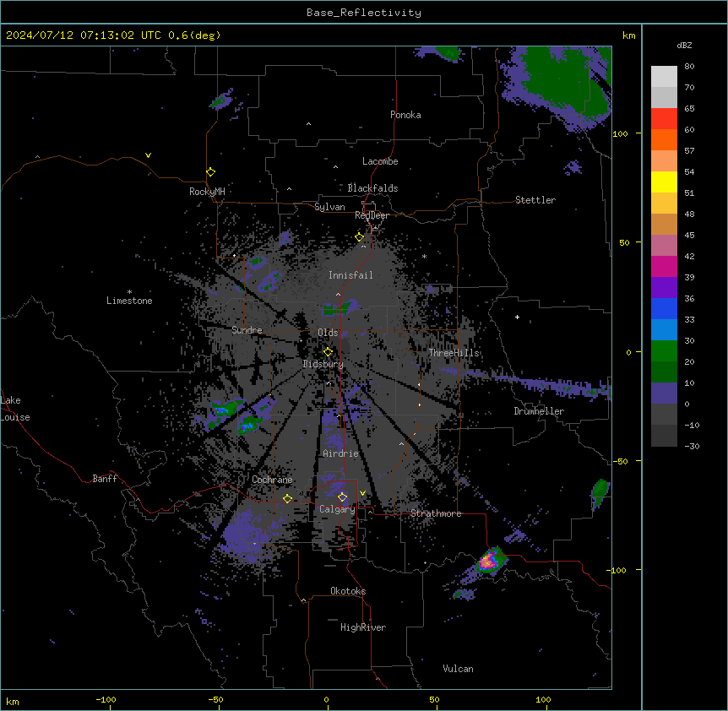Click the Drumheller town label
The height and width of the screenshot is (711, 728).
[539, 411]
